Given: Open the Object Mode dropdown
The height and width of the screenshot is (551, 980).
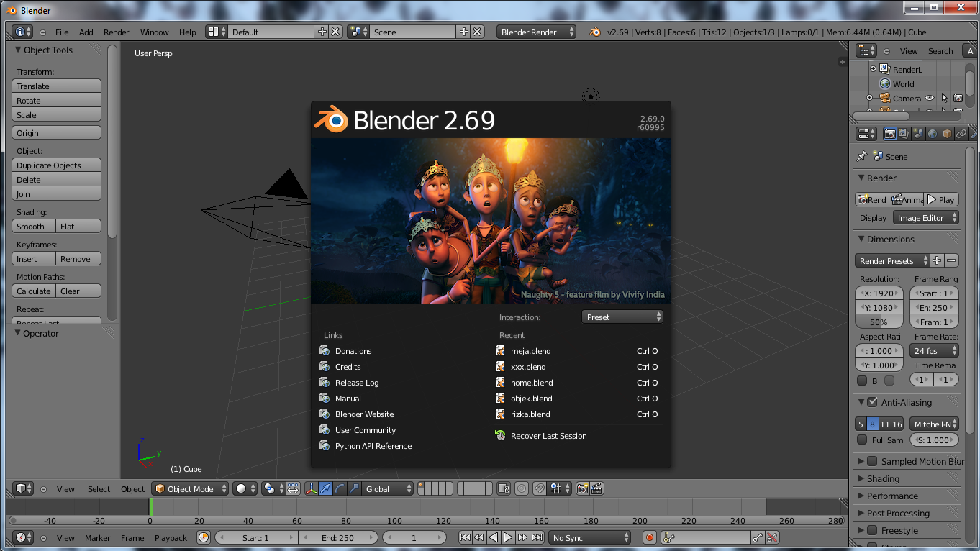Looking at the screenshot, I should (190, 488).
